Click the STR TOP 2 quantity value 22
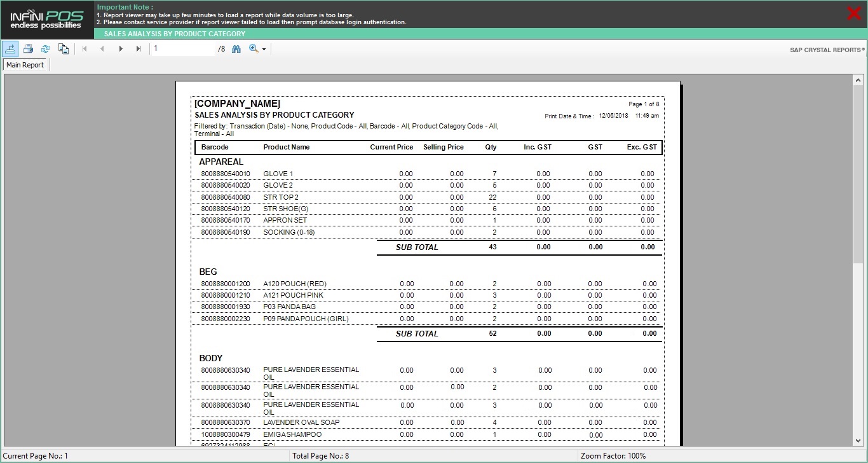Viewport: 868px width, 463px height. [x=492, y=197]
